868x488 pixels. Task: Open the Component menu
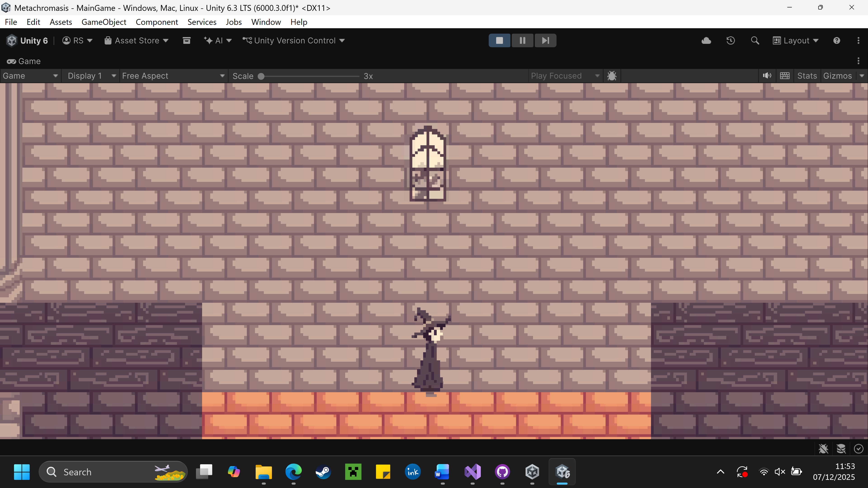coord(157,22)
